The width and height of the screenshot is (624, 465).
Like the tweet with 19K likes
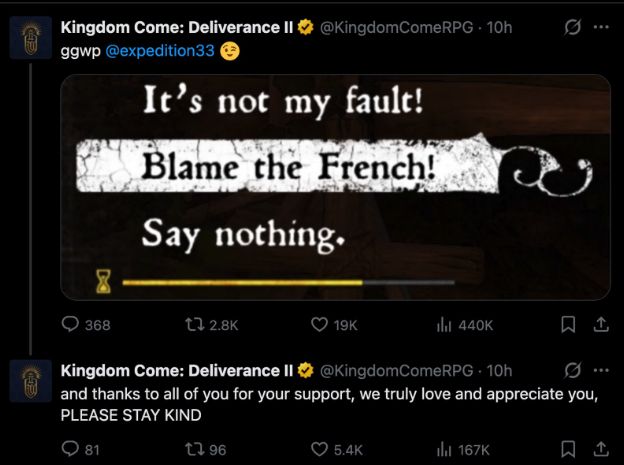334,325
